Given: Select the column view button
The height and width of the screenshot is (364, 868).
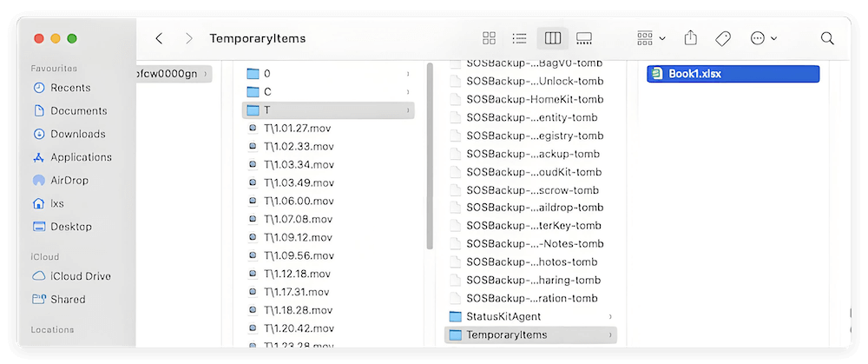Looking at the screenshot, I should point(551,38).
